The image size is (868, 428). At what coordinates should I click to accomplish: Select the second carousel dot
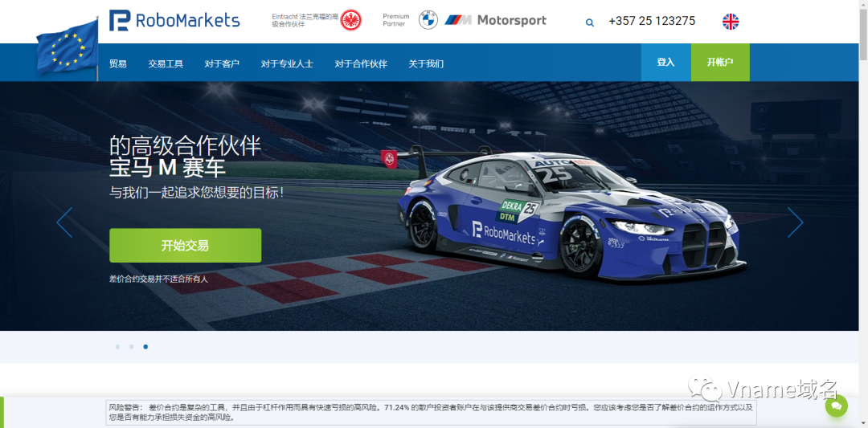click(x=131, y=347)
